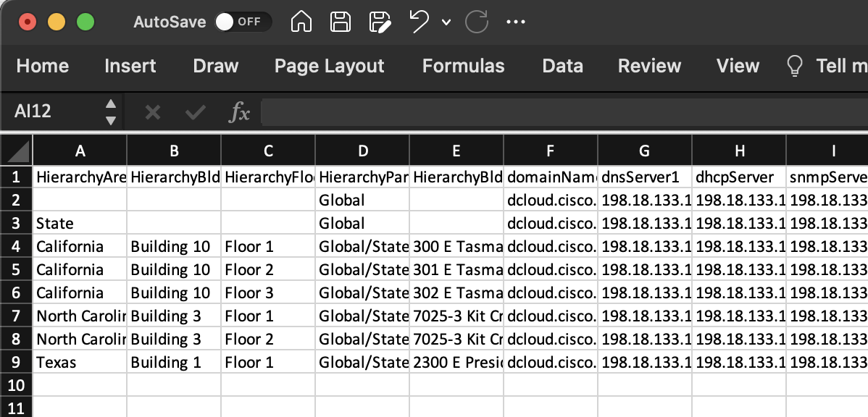Screen dimensions: 868x417
Task: Switch to the Page Layout tab
Action: (329, 66)
